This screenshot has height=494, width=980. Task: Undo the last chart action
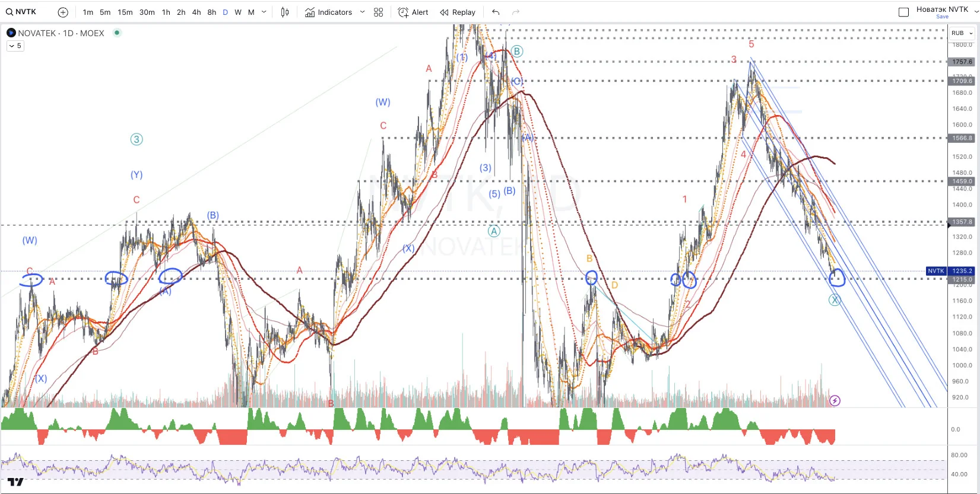click(496, 12)
